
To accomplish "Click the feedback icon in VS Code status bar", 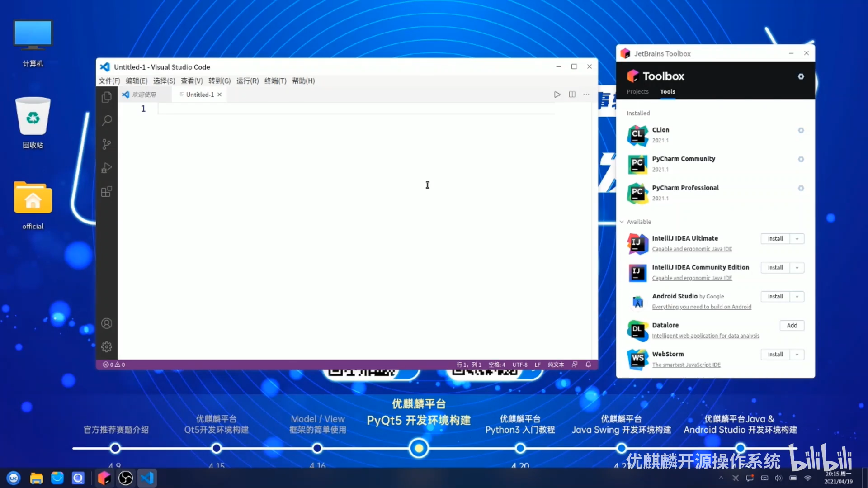I will 575,365.
